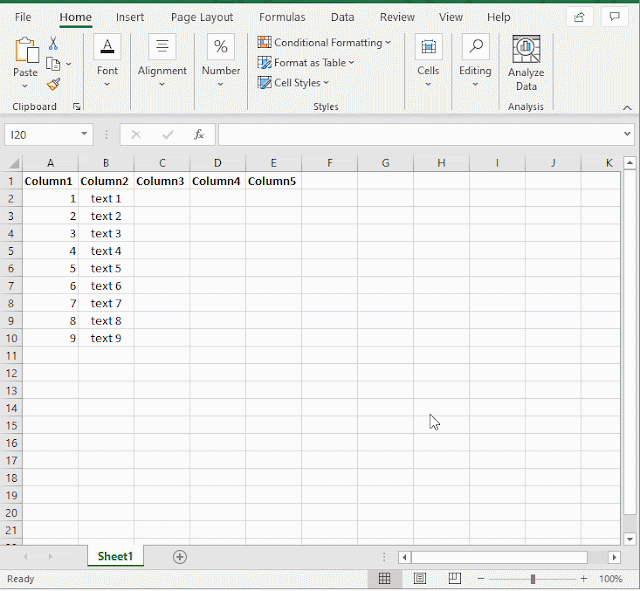Viewport: 640px width, 591px height.
Task: Select cell with text 4
Action: coord(106,251)
